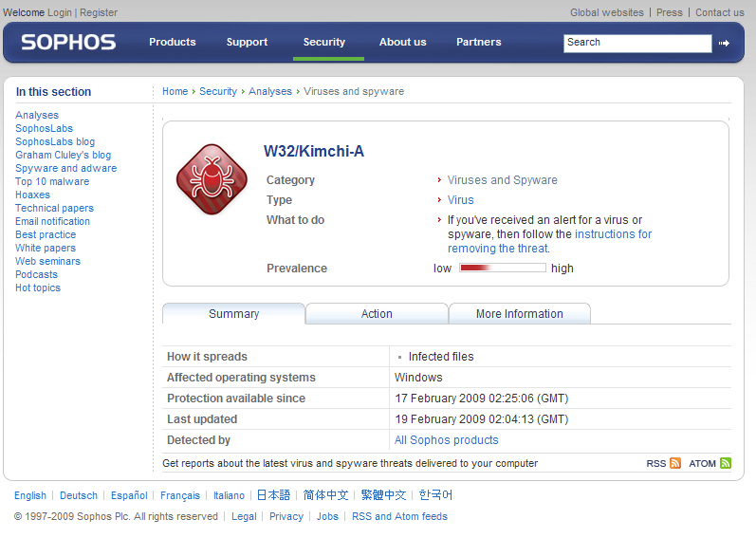
Task: Click the Sophos logo
Action: coord(68,43)
